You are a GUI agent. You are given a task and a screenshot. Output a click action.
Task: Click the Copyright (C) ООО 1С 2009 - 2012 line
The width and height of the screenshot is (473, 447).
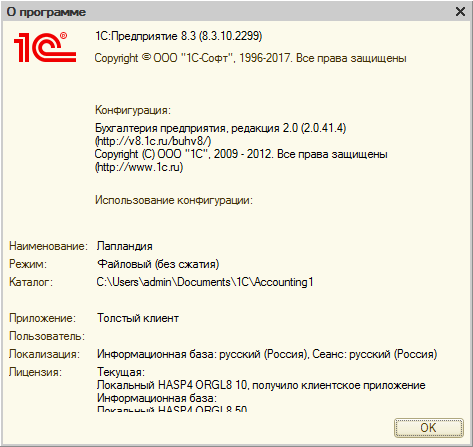pos(241,154)
